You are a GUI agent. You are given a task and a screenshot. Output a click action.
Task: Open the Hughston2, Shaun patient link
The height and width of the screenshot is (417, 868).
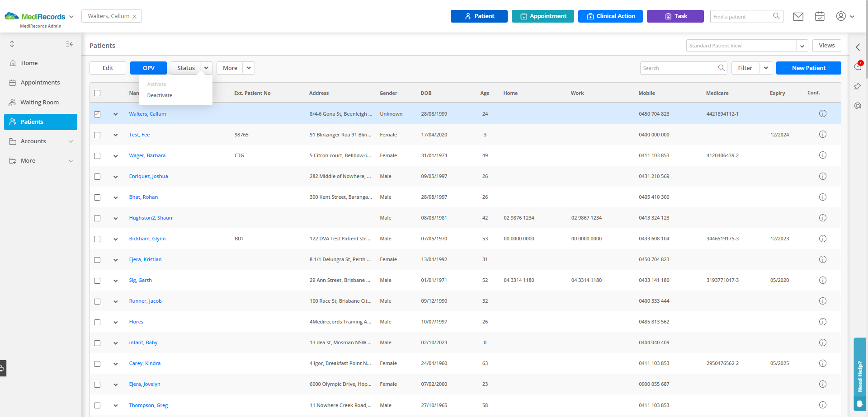pyautogui.click(x=151, y=218)
